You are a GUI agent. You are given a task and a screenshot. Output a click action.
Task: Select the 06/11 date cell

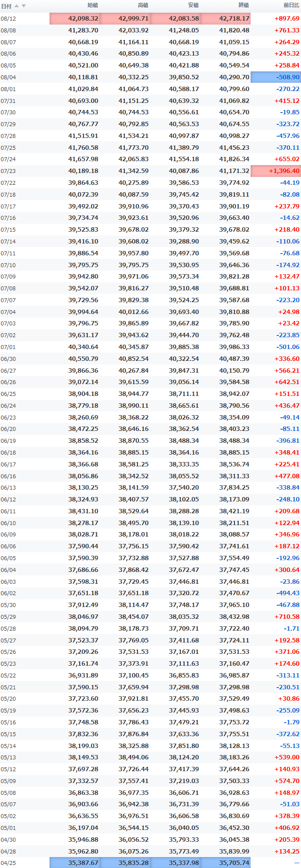(8, 512)
